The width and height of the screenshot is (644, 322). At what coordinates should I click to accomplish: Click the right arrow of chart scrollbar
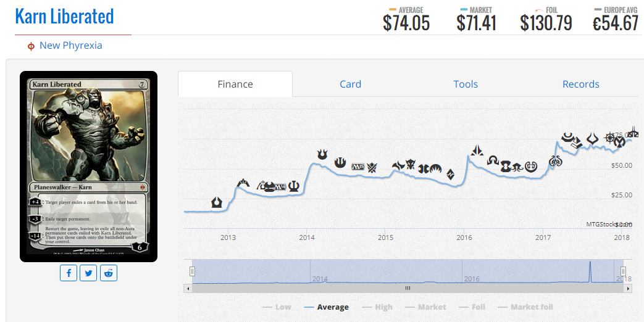628,288
